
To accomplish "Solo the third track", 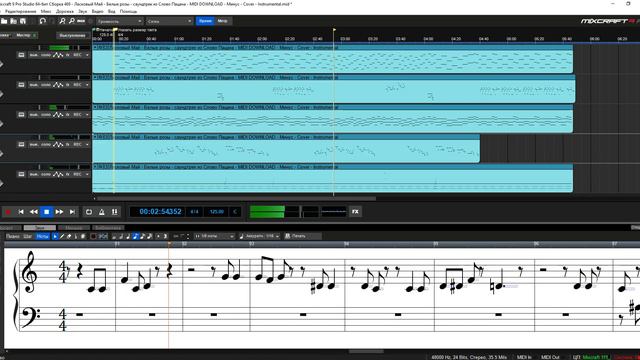I will [x=46, y=115].
